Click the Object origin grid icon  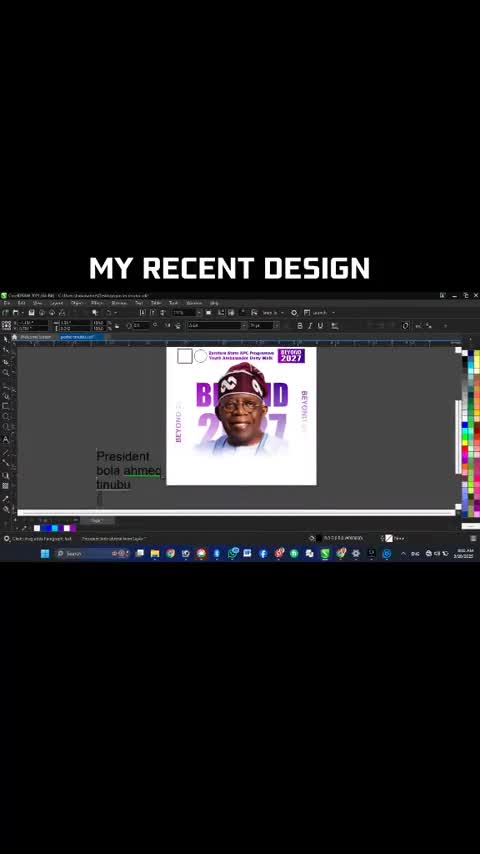(6, 326)
